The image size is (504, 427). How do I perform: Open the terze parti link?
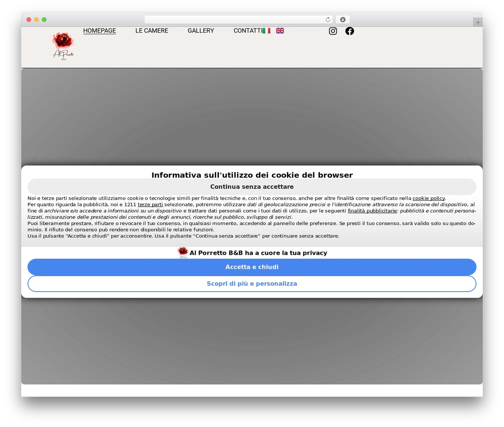coord(150,204)
